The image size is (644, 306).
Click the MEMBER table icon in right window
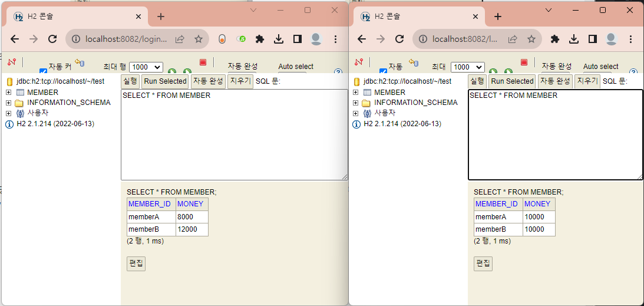coord(367,93)
